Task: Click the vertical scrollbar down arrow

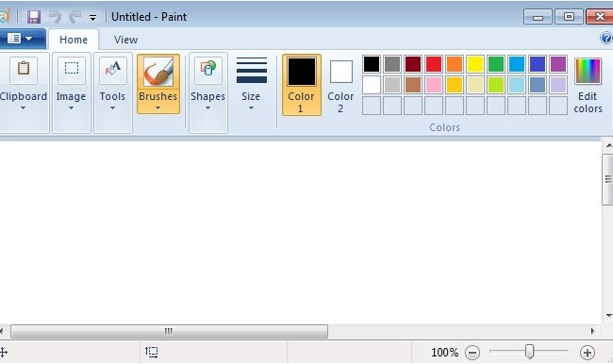Action: (608, 316)
